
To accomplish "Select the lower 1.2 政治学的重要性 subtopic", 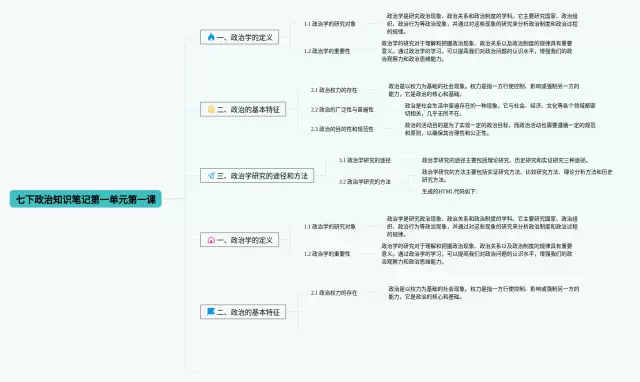I will click(327, 254).
